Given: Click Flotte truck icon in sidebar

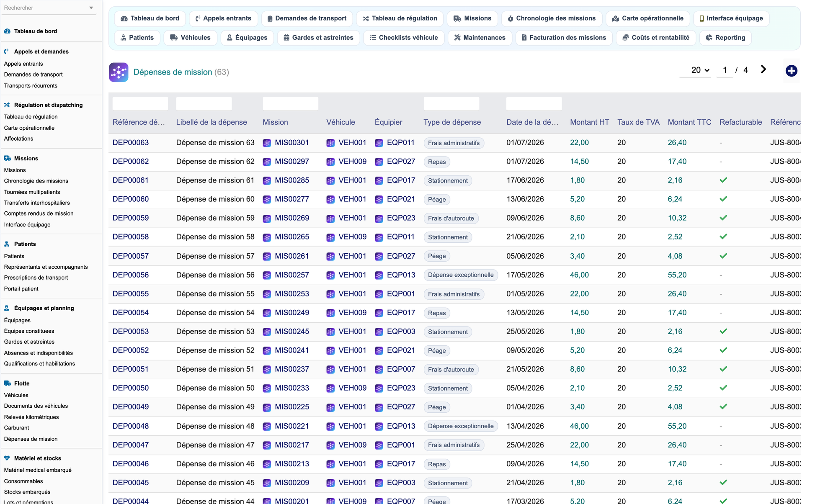Looking at the screenshot, I should (x=8, y=383).
